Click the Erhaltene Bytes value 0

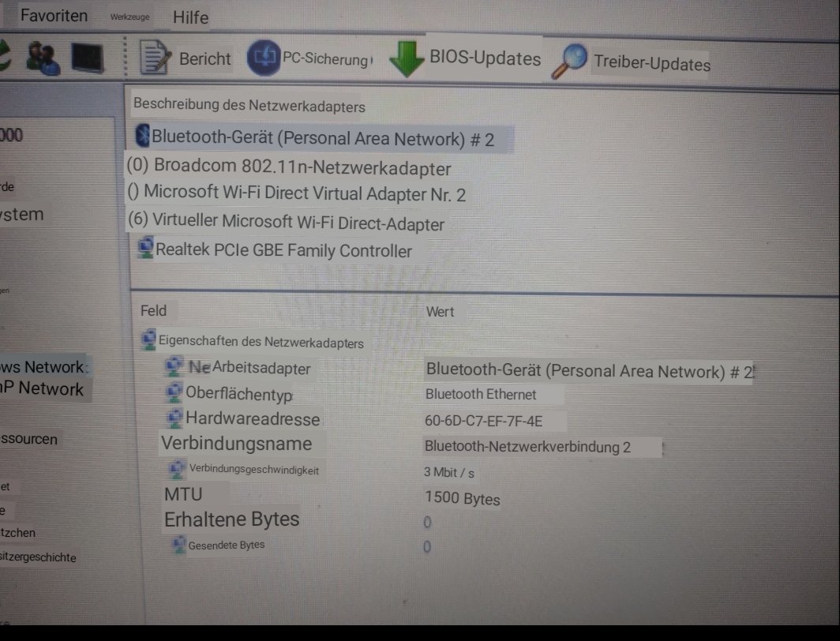click(427, 522)
